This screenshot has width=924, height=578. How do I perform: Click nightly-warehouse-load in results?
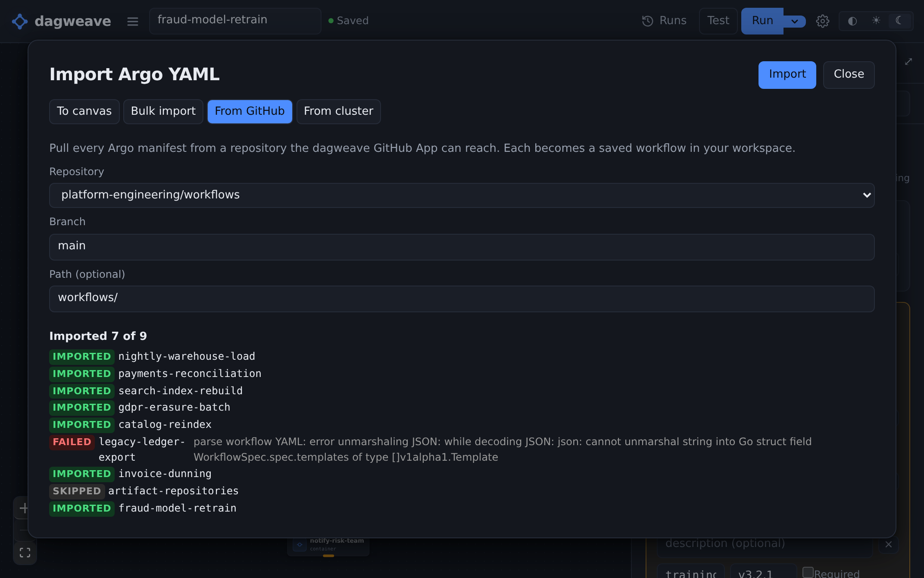point(187,357)
